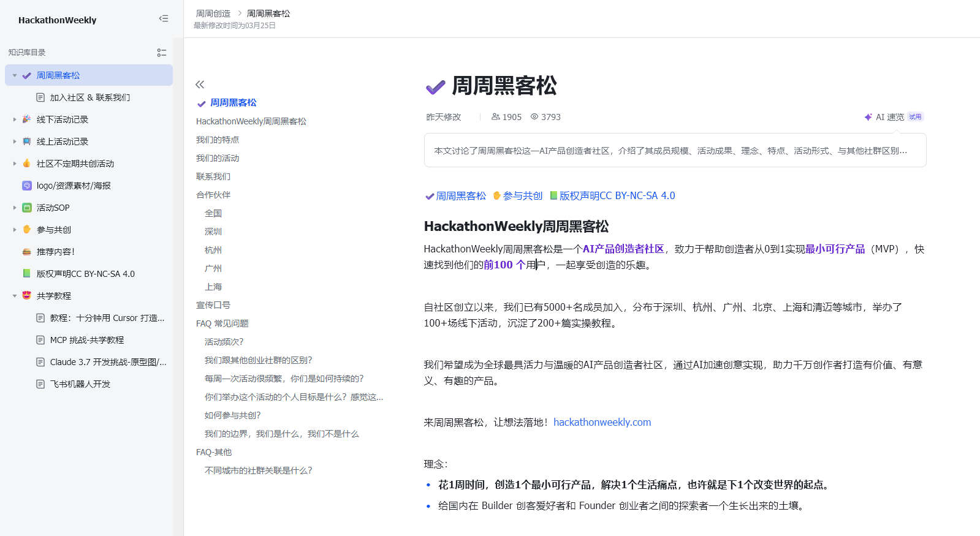Expand the 社区不定期共创活动 node
The height and width of the screenshot is (536, 980).
pos(15,164)
